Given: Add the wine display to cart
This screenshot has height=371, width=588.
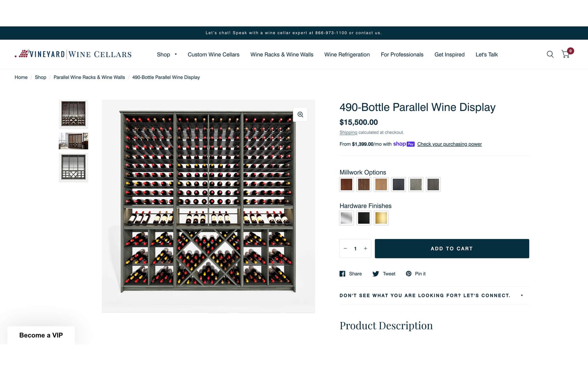Looking at the screenshot, I should coord(451,248).
